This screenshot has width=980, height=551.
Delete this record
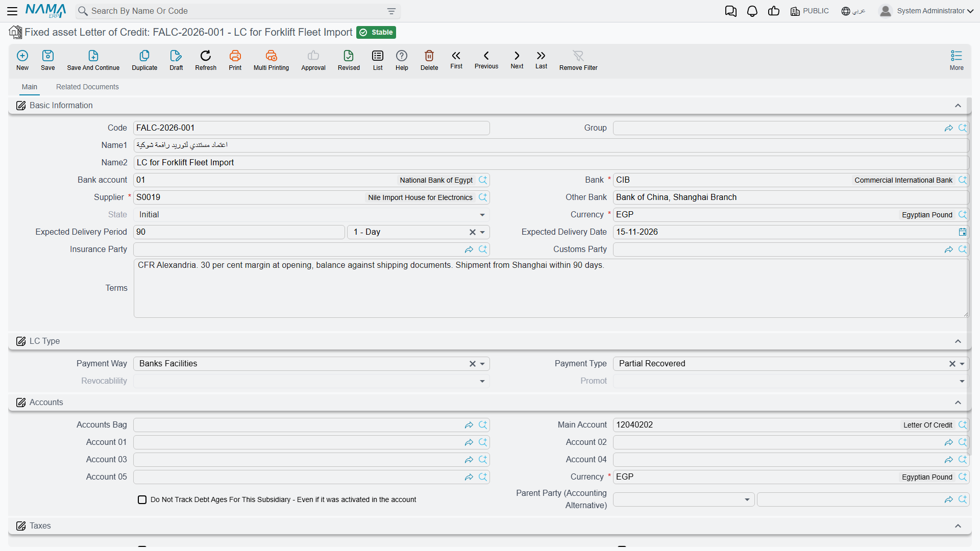(429, 60)
